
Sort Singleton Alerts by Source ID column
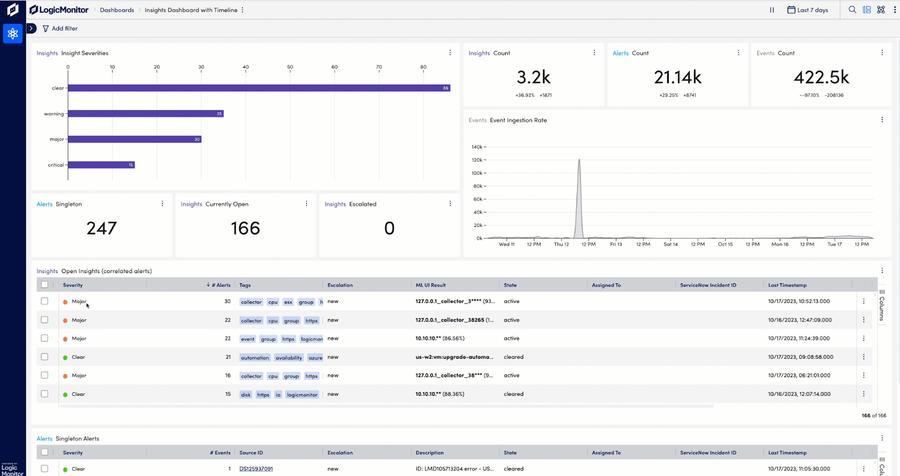pyautogui.click(x=251, y=452)
